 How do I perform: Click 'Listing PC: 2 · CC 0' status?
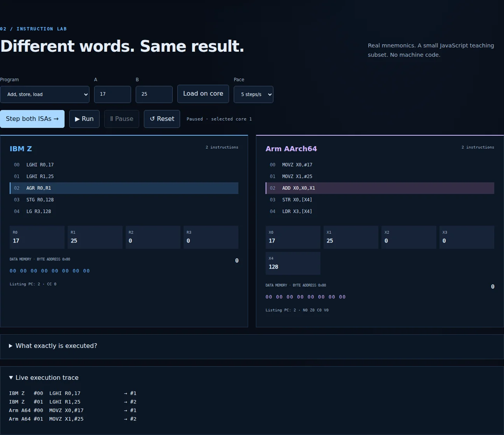tap(33, 284)
